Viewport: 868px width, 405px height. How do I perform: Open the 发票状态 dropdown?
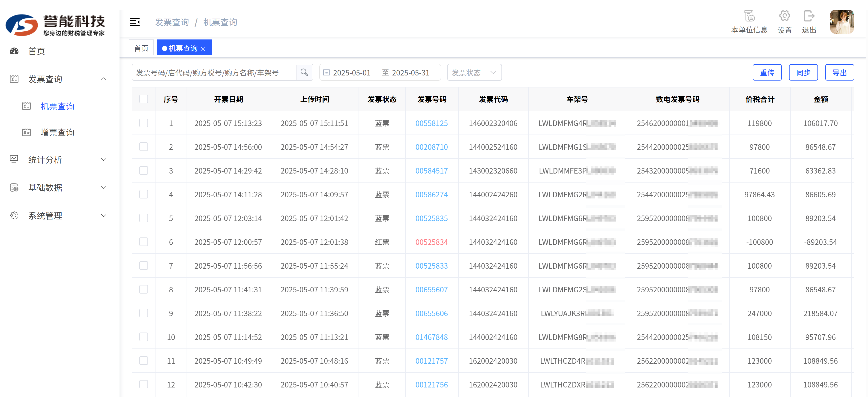pos(474,72)
